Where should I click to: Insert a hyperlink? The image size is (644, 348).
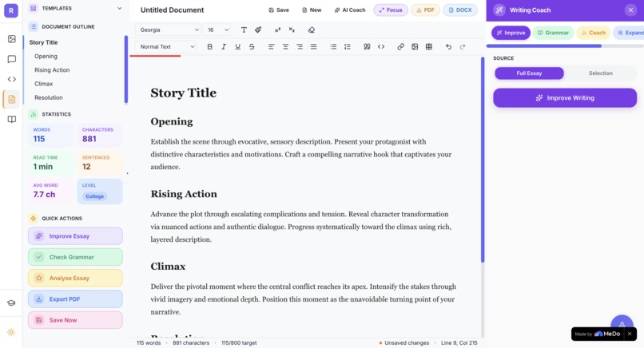coord(401,47)
